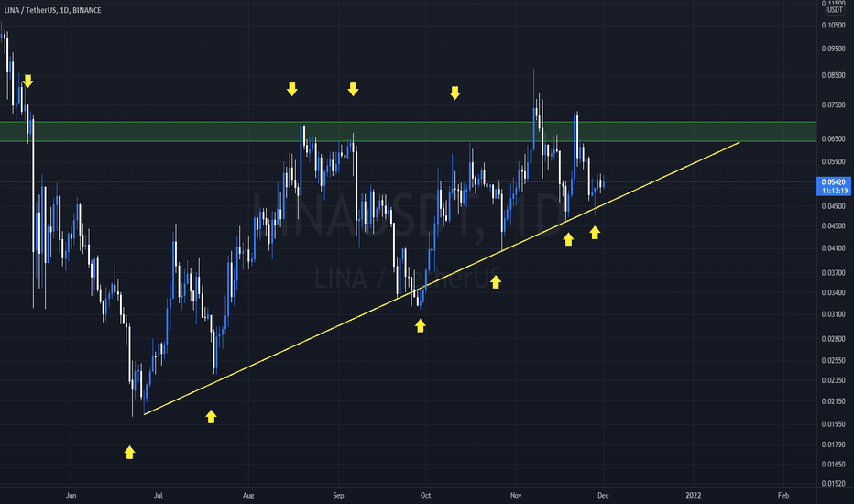This screenshot has height=504, width=854.
Task: Click the 0.10500 price axis label
Action: [x=833, y=25]
